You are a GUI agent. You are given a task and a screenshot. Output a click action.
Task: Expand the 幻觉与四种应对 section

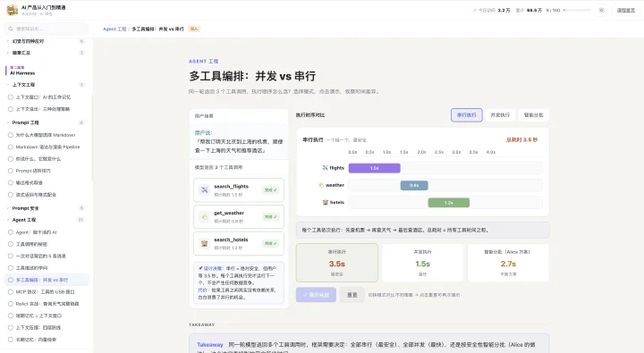click(46, 41)
